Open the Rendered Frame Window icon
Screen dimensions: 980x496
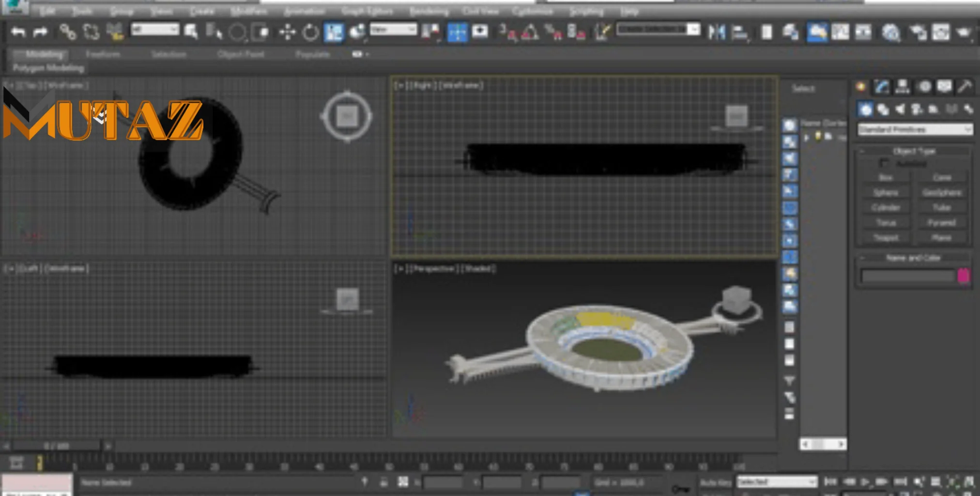(941, 32)
